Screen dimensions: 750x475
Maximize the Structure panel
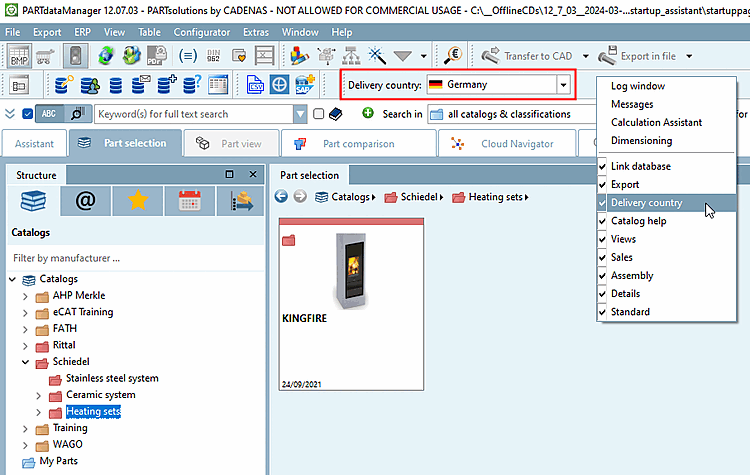(230, 175)
